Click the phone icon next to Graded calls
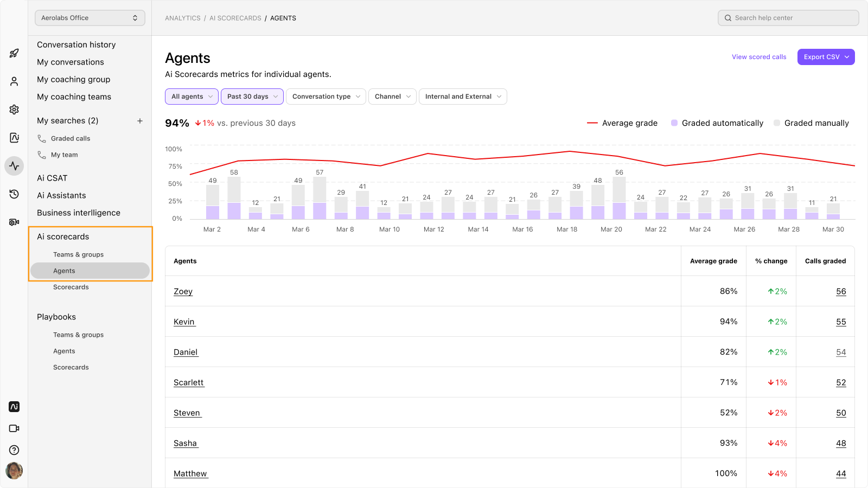Image resolution: width=868 pixels, height=488 pixels. (42, 139)
